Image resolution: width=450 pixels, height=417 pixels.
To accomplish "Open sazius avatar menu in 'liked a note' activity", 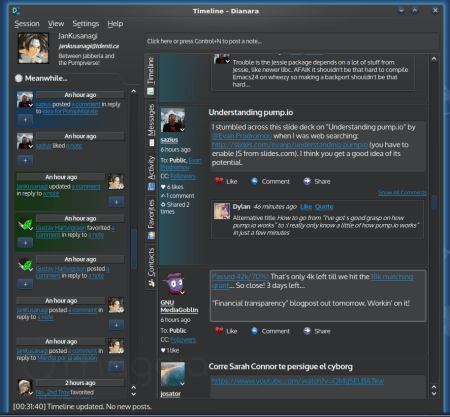I will (x=25, y=141).
